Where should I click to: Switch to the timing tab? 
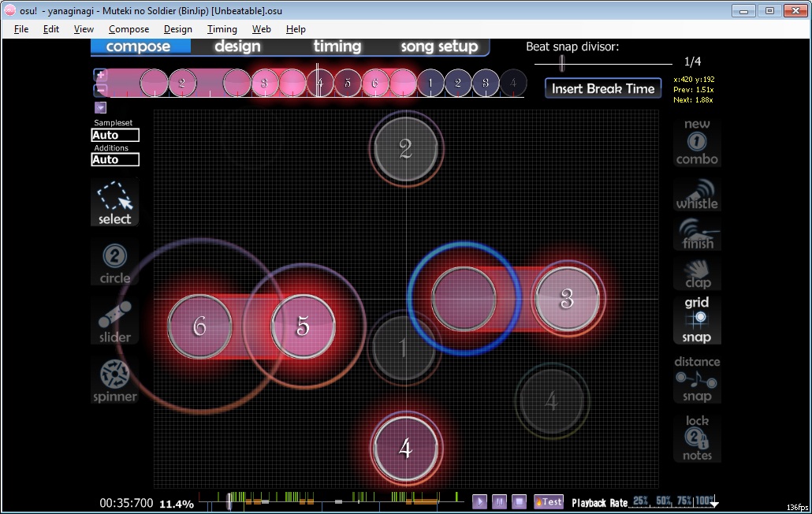coord(337,47)
